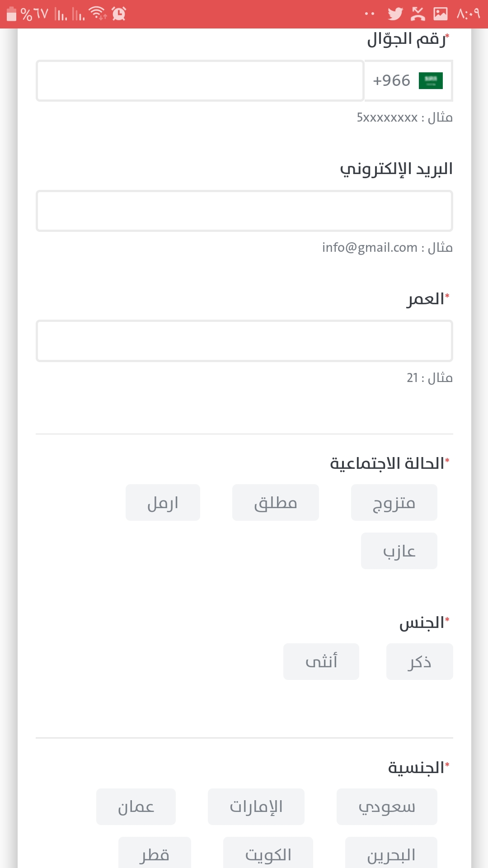Tap the gallery image notification icon
The height and width of the screenshot is (868, 488).
441,14
